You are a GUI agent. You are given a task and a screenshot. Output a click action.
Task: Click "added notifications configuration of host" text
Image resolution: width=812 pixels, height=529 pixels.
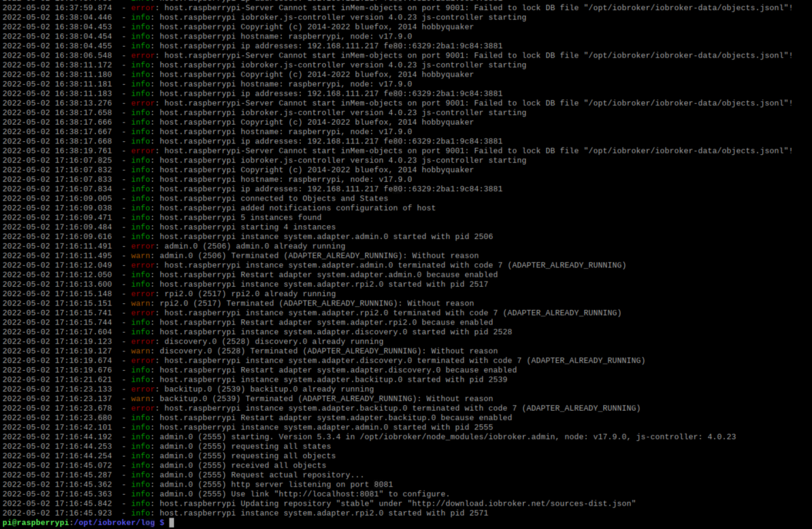(x=338, y=208)
